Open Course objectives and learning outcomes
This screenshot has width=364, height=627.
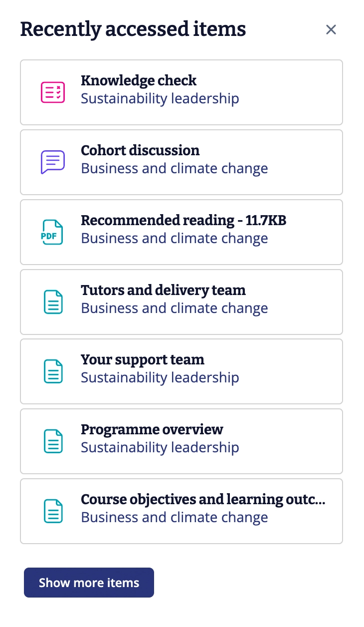click(x=203, y=499)
